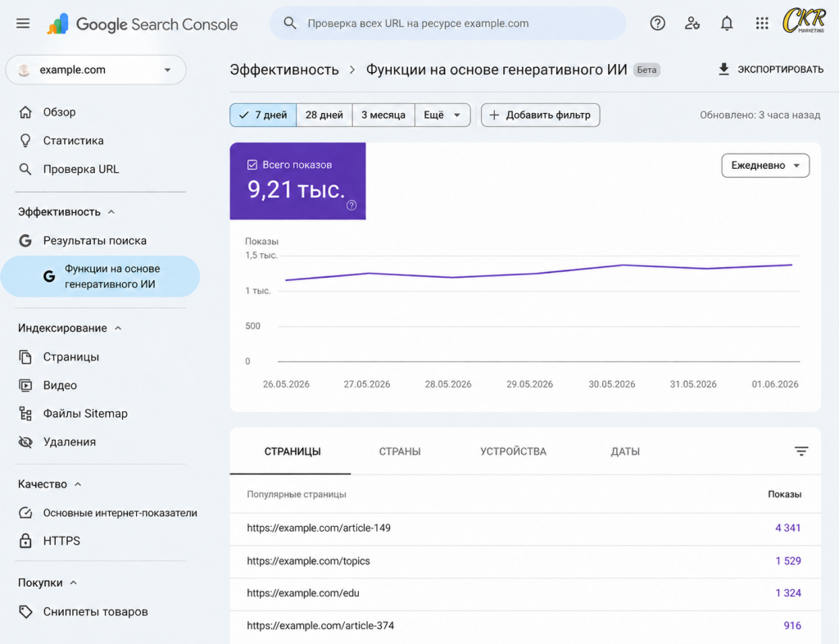
Task: Open Страницы indexing icon
Action: coord(25,356)
